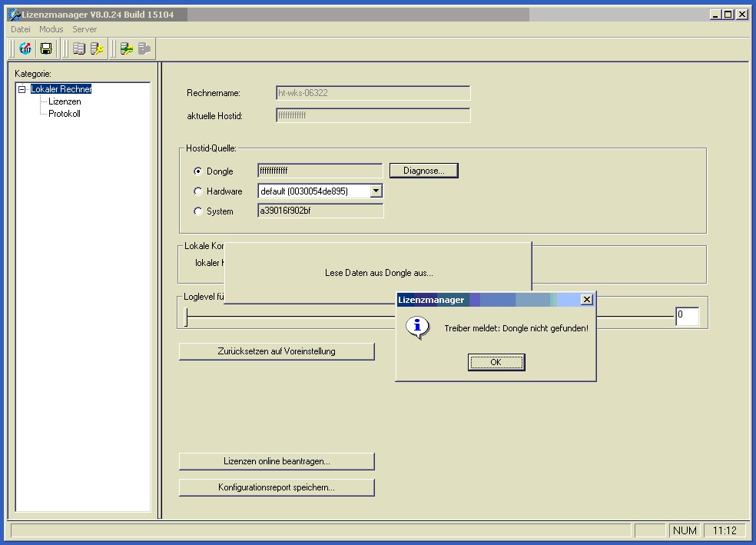Click the Rechnername field ht-wks-06322
The height and width of the screenshot is (545, 756).
[373, 93]
